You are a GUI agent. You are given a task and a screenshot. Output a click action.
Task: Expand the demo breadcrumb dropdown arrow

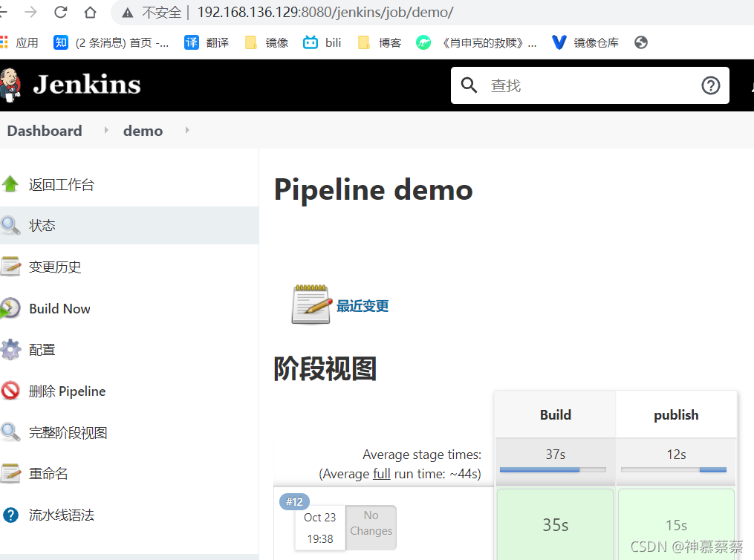coord(187,130)
